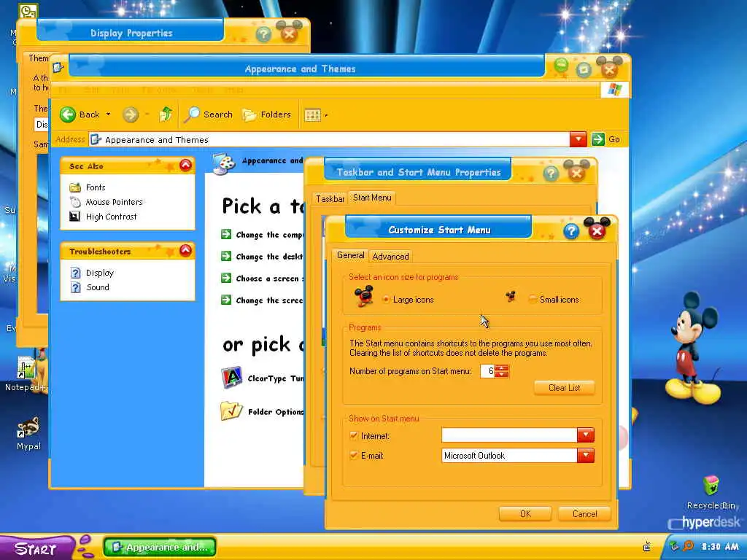Click the Mouse Pointers icon

75,202
